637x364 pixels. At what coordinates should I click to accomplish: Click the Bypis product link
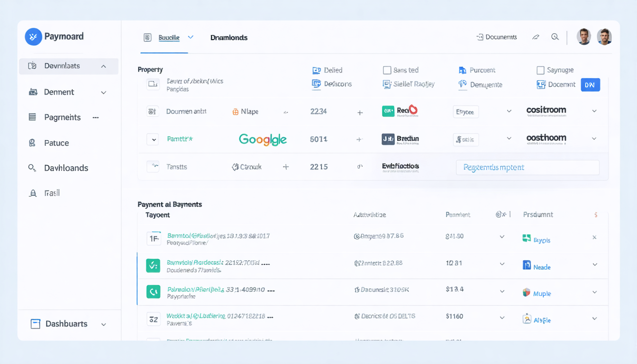pos(542,240)
